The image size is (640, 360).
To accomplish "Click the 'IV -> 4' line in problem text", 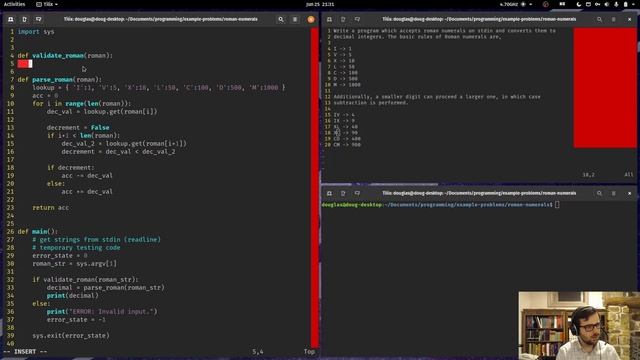I will click(x=344, y=115).
